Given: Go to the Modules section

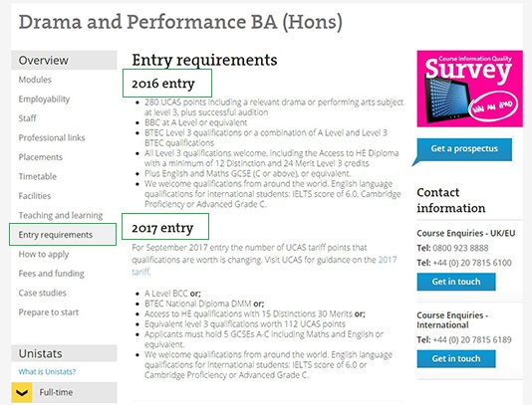Looking at the screenshot, I should tap(35, 80).
